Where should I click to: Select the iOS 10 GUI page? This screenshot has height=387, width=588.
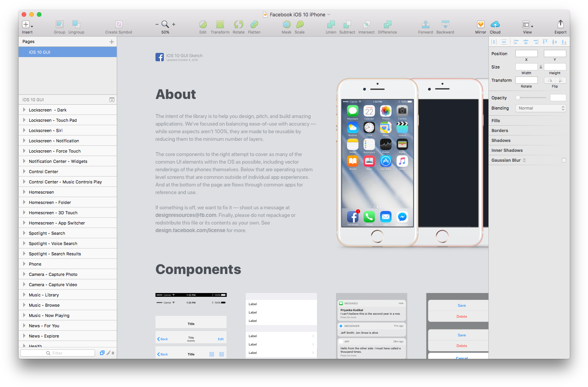(x=68, y=52)
